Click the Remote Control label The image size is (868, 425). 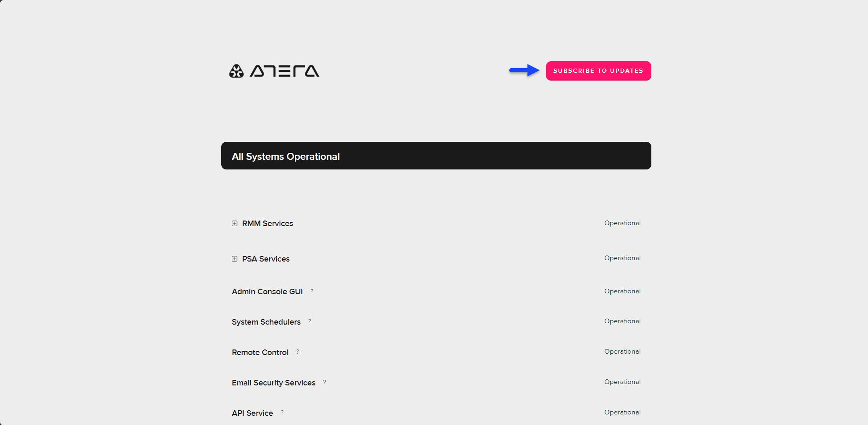tap(260, 352)
